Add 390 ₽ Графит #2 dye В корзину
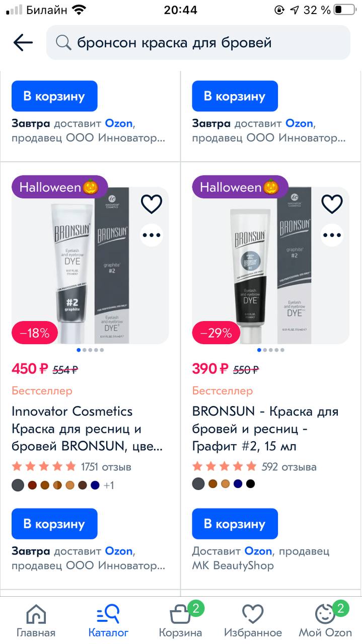 (235, 524)
